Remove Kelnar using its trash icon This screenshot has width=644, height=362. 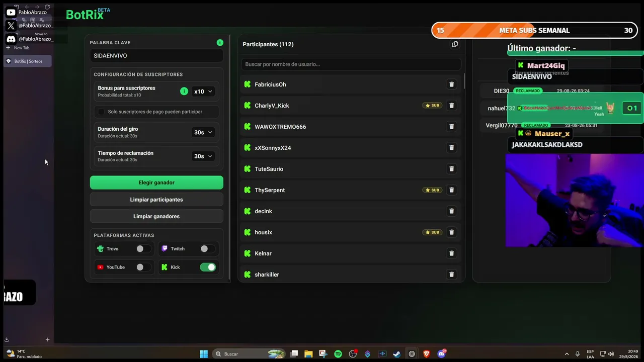(451, 253)
